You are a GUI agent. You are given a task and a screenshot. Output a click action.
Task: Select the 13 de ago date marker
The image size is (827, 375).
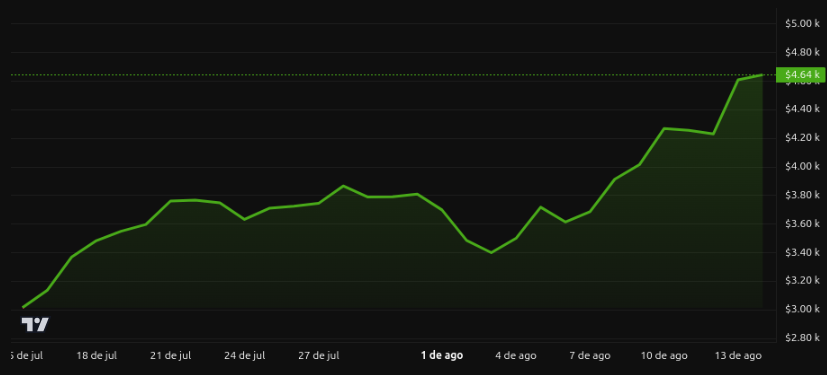pos(738,355)
